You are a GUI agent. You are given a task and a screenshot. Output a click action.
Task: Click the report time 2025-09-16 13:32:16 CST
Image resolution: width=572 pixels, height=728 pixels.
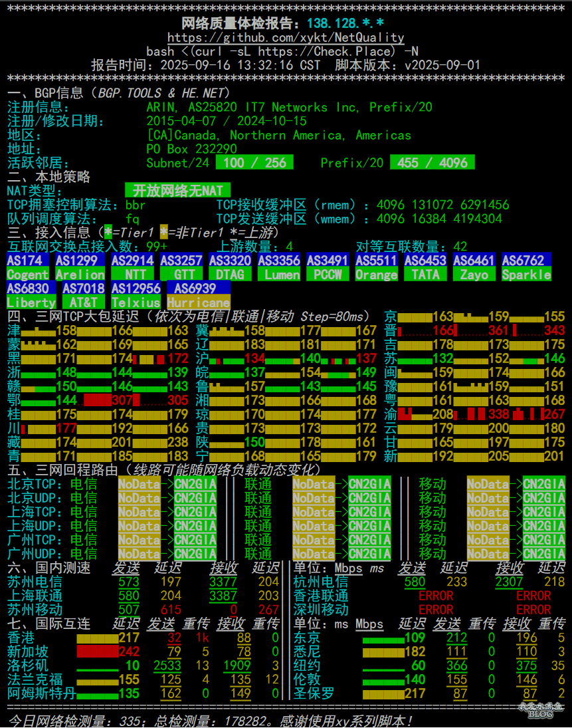pos(240,65)
